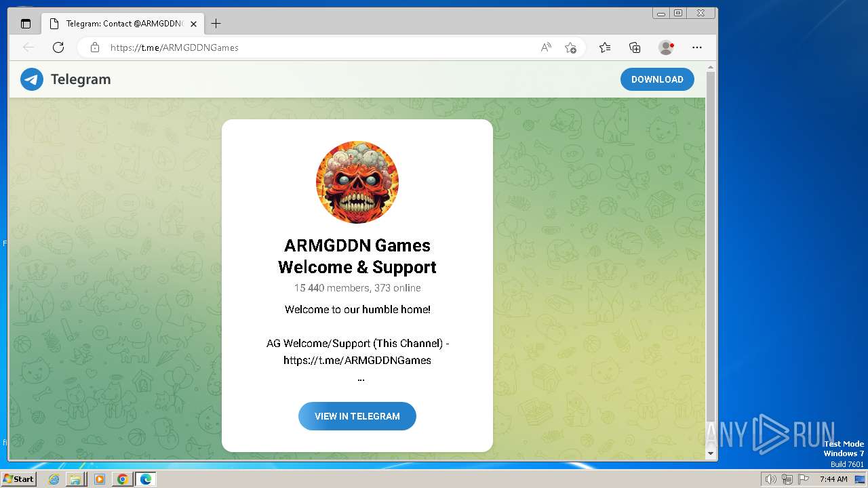Open the Action Center flag icon
868x488 pixels.
(x=802, y=479)
